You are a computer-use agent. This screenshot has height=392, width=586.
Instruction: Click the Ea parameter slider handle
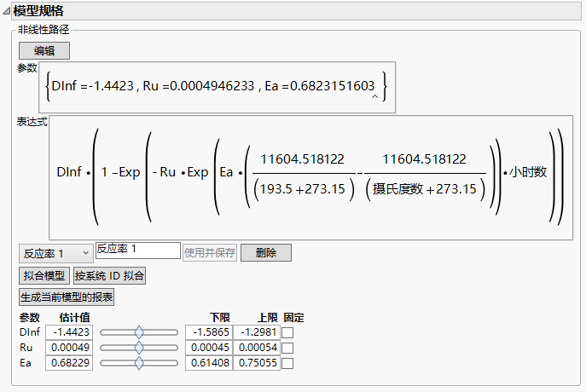139,363
